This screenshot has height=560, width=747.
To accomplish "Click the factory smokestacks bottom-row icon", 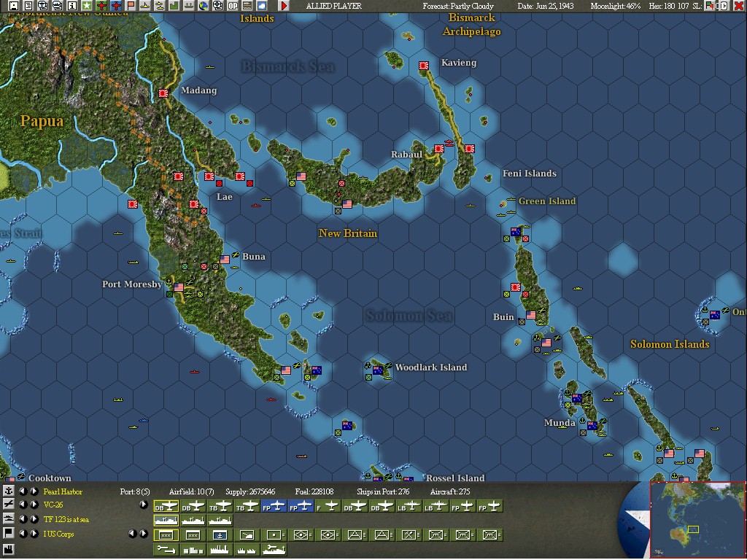I will coord(220,550).
